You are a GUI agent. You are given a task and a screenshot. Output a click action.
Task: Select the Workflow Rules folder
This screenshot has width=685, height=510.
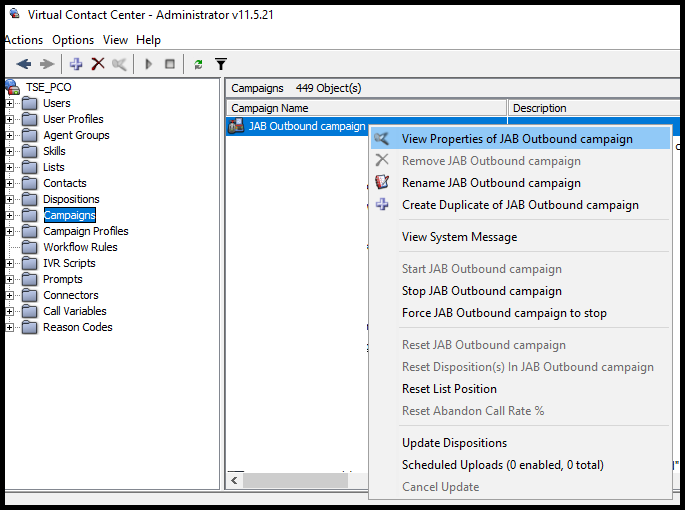(x=80, y=247)
